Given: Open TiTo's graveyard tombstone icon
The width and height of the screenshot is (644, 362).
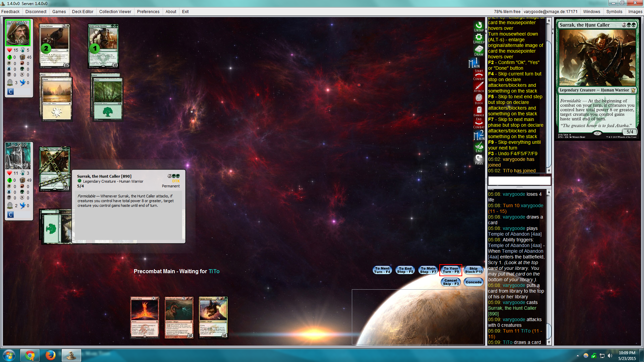Looking at the screenshot, I should (10, 82).
